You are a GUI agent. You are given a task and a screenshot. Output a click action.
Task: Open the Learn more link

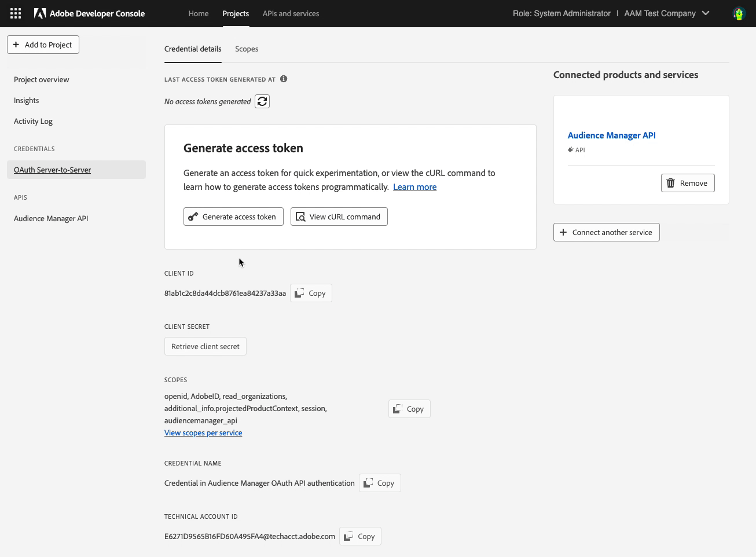pyautogui.click(x=414, y=186)
